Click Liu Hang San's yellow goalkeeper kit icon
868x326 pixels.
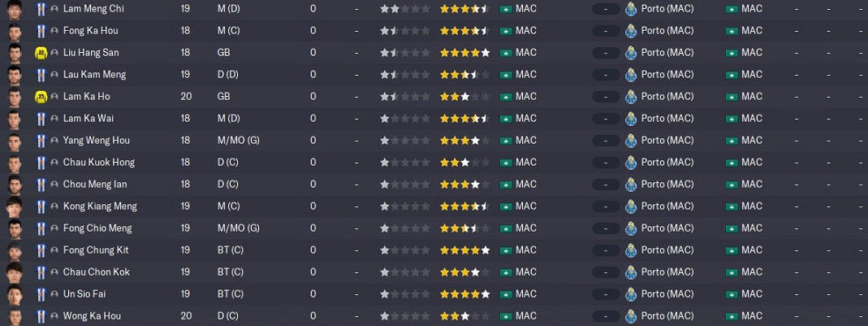(x=41, y=53)
